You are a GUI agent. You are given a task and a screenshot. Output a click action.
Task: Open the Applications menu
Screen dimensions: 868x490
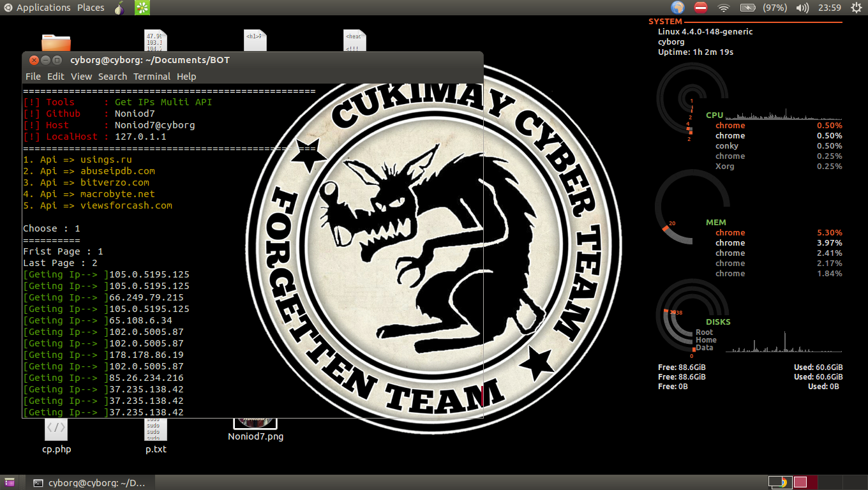coord(43,8)
